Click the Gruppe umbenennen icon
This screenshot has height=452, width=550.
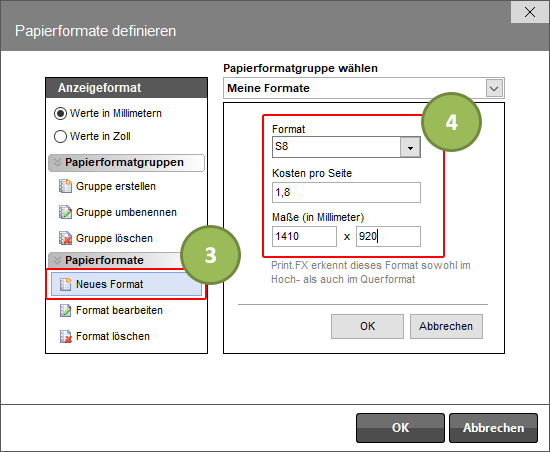click(65, 212)
